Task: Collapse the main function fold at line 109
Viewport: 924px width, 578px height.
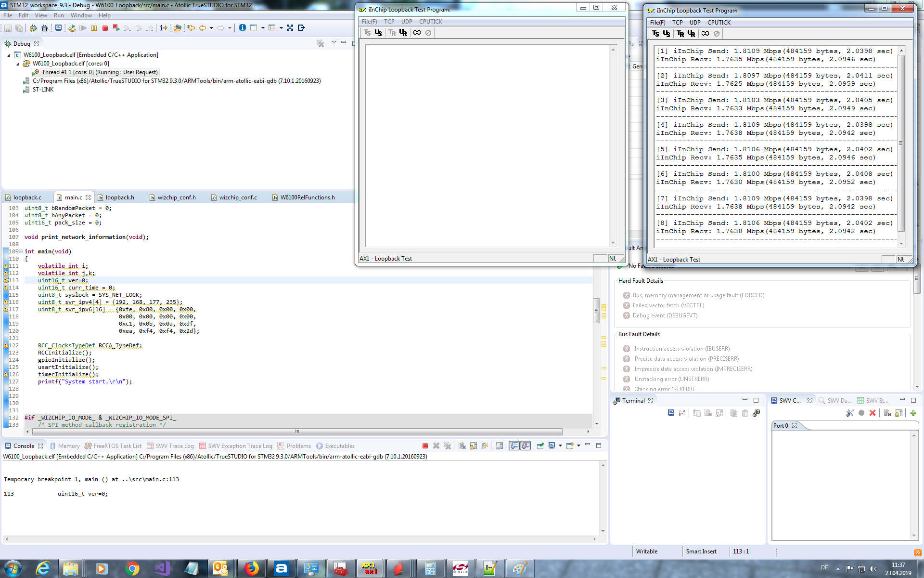Action: (x=21, y=251)
